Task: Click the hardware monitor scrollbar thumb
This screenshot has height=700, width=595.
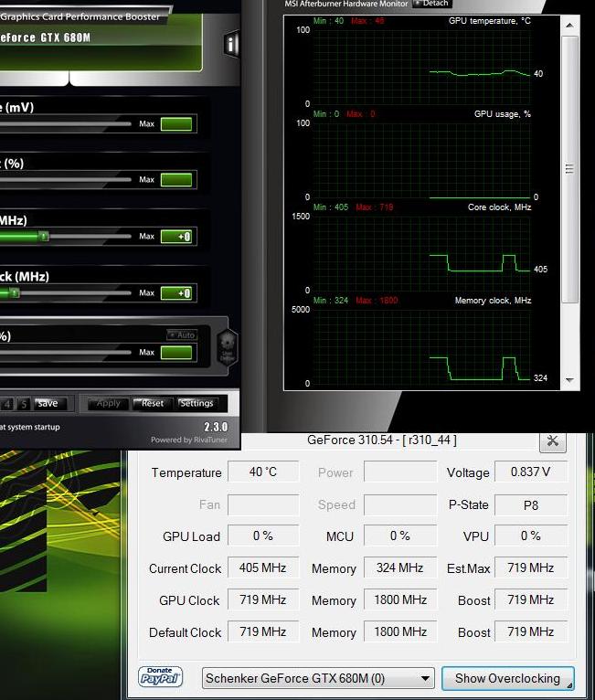Action: 569,170
